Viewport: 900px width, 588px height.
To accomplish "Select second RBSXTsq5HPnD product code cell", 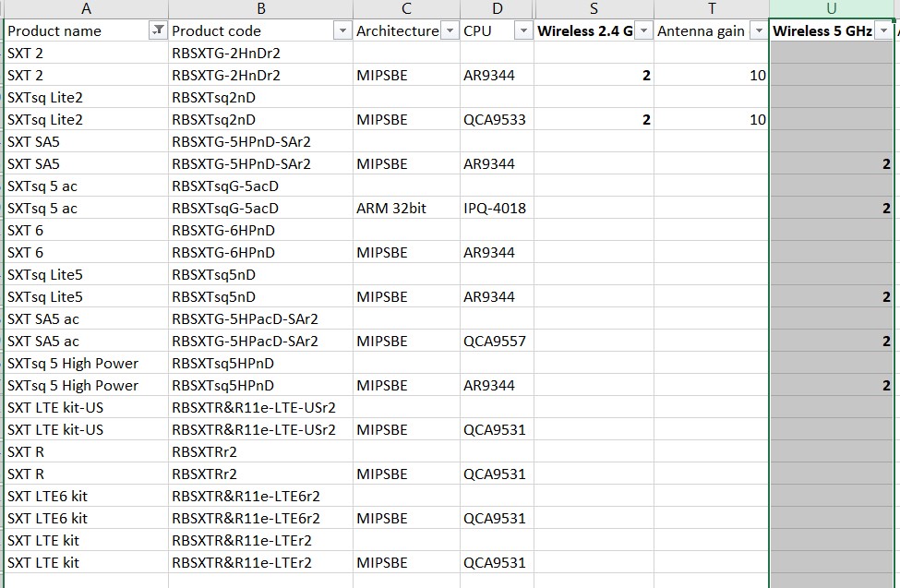I will (260, 385).
